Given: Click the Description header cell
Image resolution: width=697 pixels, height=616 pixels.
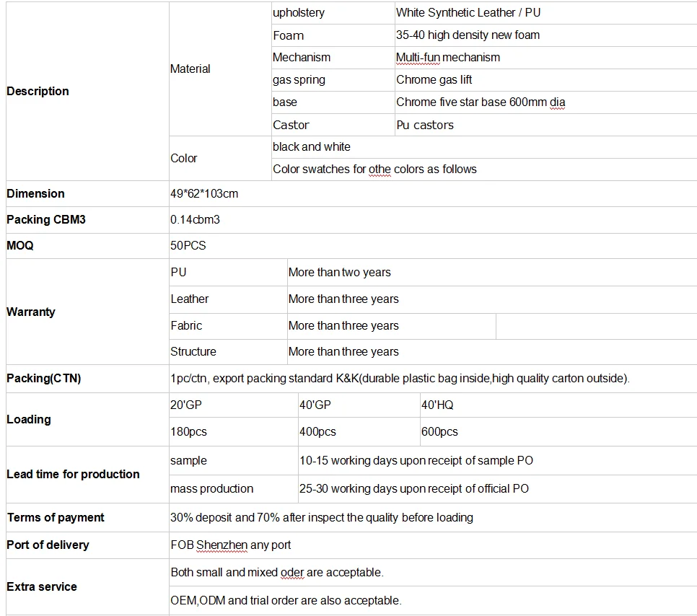Looking at the screenshot, I should [x=87, y=91].
